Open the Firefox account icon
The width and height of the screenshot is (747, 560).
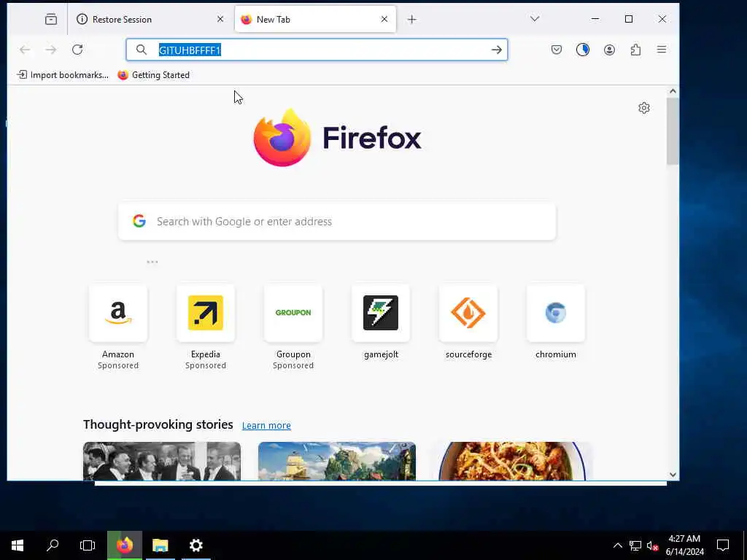(609, 50)
